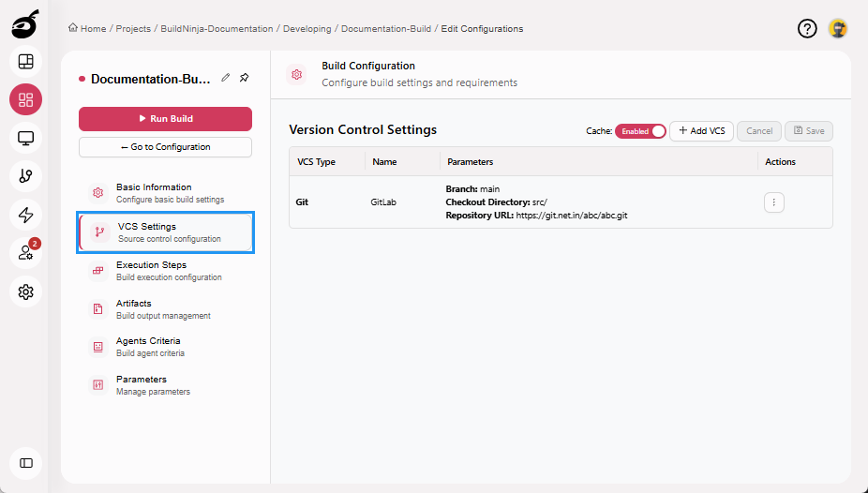The image size is (868, 493).
Task: Select VCS Settings section
Action: click(166, 232)
